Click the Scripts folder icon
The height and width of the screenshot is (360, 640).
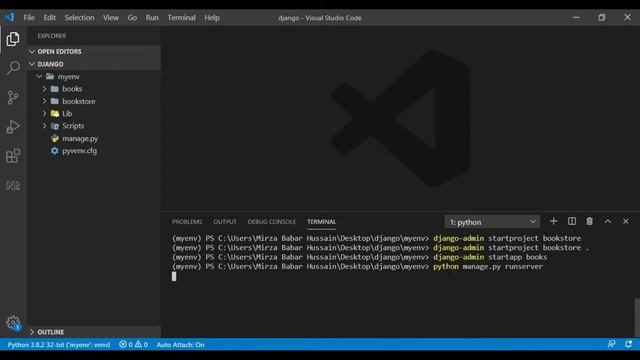pyautogui.click(x=55, y=126)
